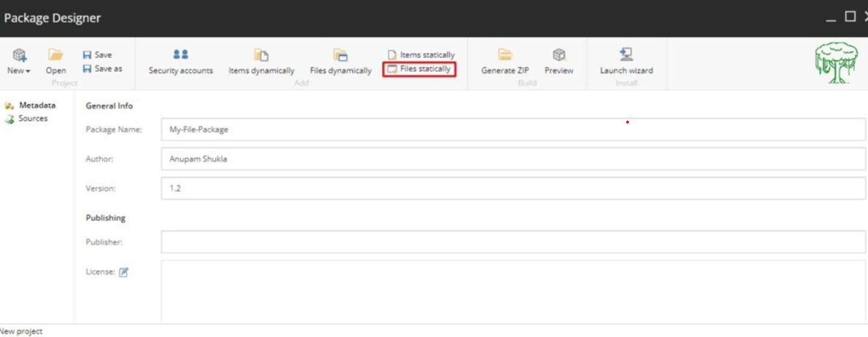Screen dimensions: 868x337
Task: Select Items statically option
Action: click(x=421, y=55)
